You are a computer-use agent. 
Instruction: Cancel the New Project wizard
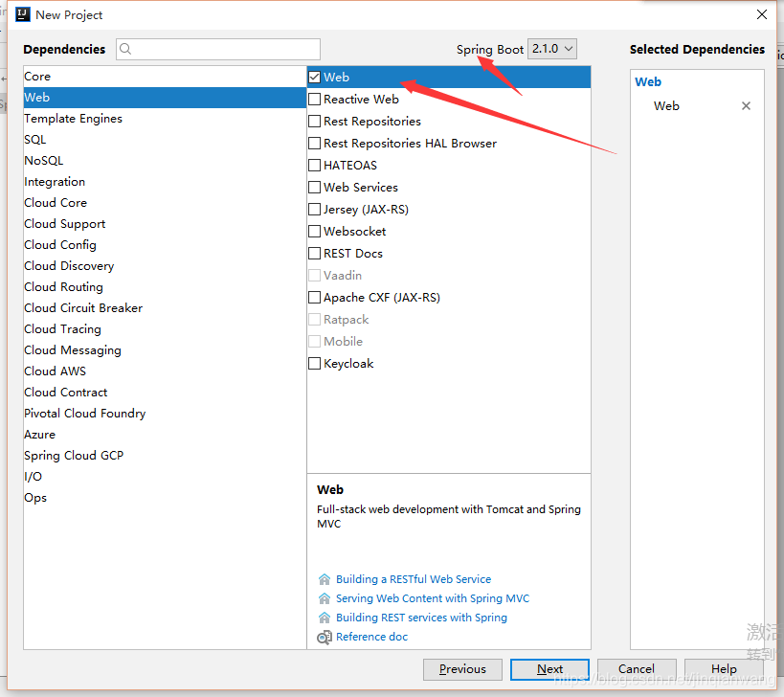637,669
